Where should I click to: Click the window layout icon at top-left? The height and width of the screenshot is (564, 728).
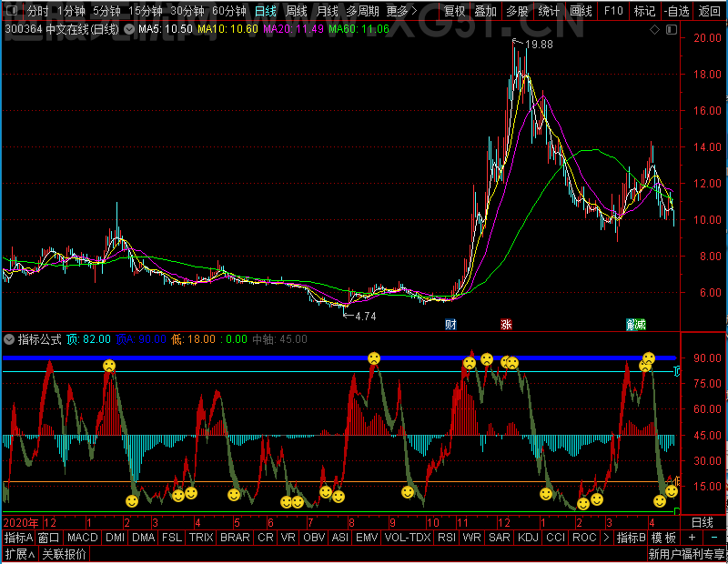click(x=12, y=10)
